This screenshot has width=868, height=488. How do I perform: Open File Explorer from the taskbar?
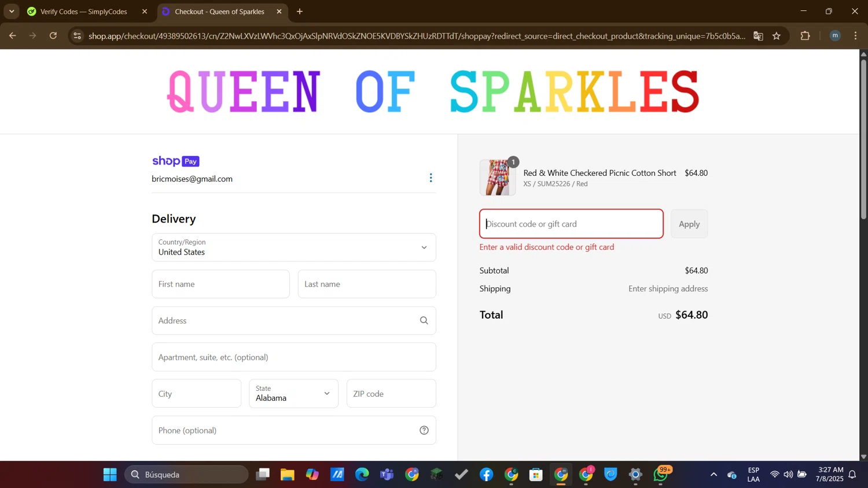coord(288,475)
